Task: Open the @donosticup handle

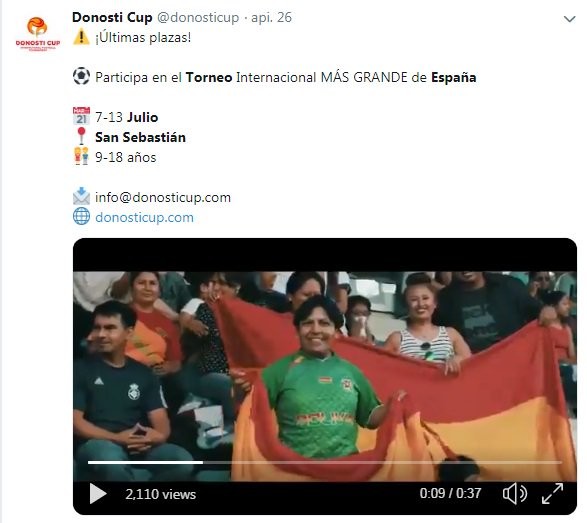Action: 198,17
